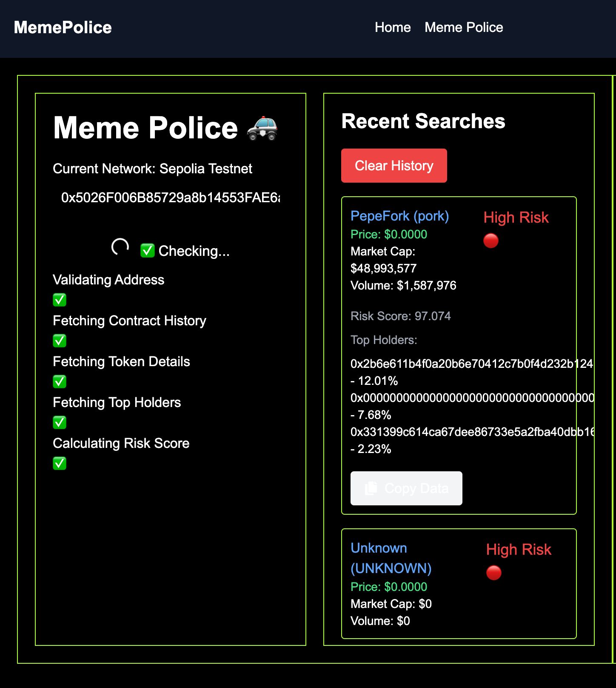This screenshot has width=616, height=688.
Task: Click green check under Fetching Top Holders
Action: (x=60, y=422)
